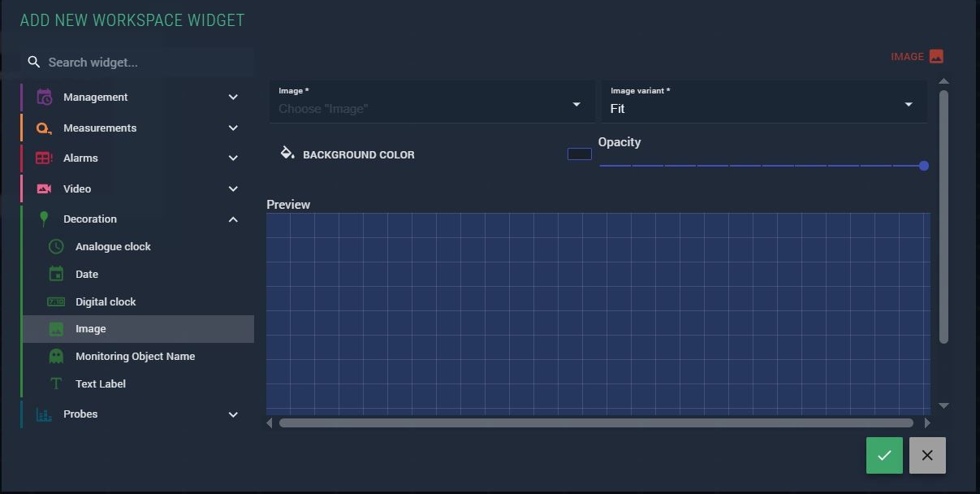
Task: Click the Alarms category icon
Action: (45, 158)
